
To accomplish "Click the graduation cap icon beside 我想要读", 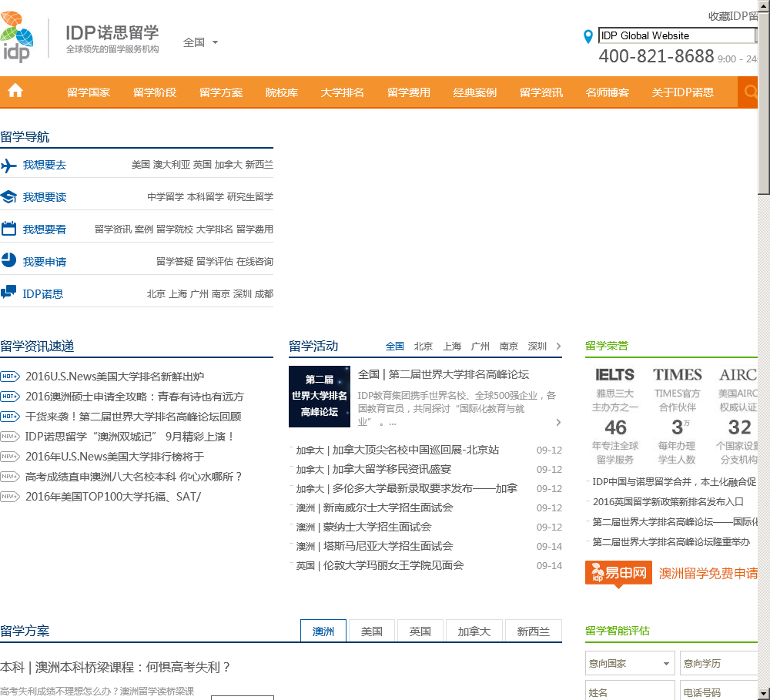I will 8,197.
